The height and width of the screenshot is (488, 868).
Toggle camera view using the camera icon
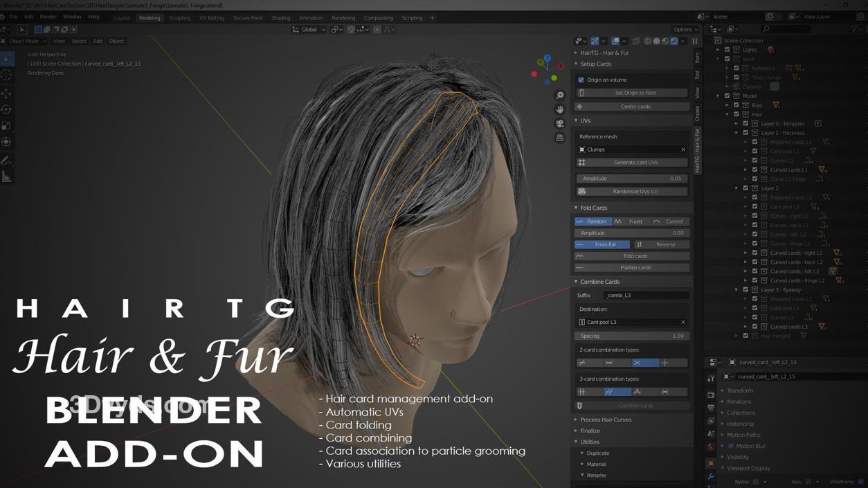[x=559, y=123]
